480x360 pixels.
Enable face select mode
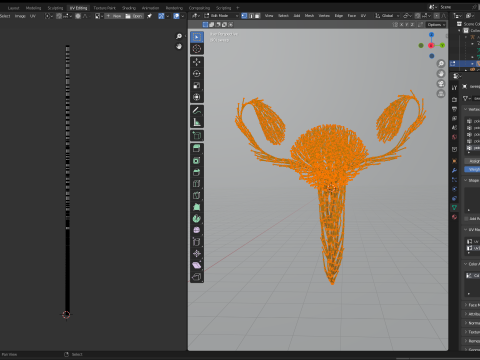[257, 16]
